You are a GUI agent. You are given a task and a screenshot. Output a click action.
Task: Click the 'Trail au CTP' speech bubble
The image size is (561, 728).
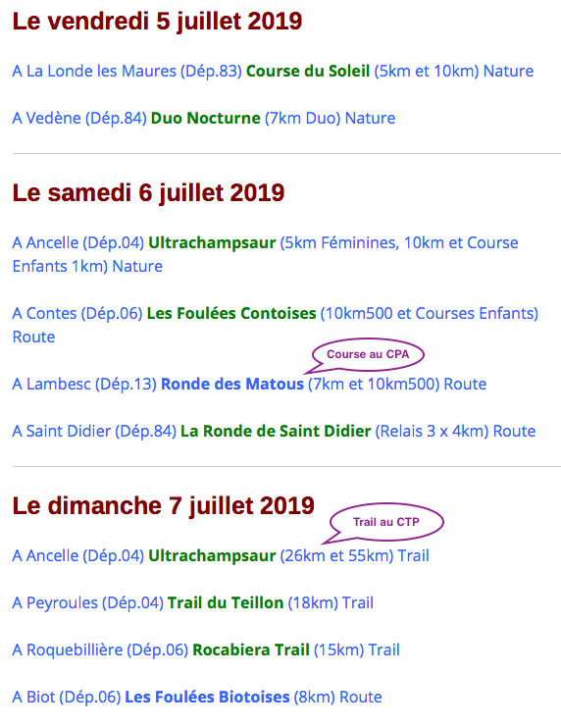pos(385,522)
